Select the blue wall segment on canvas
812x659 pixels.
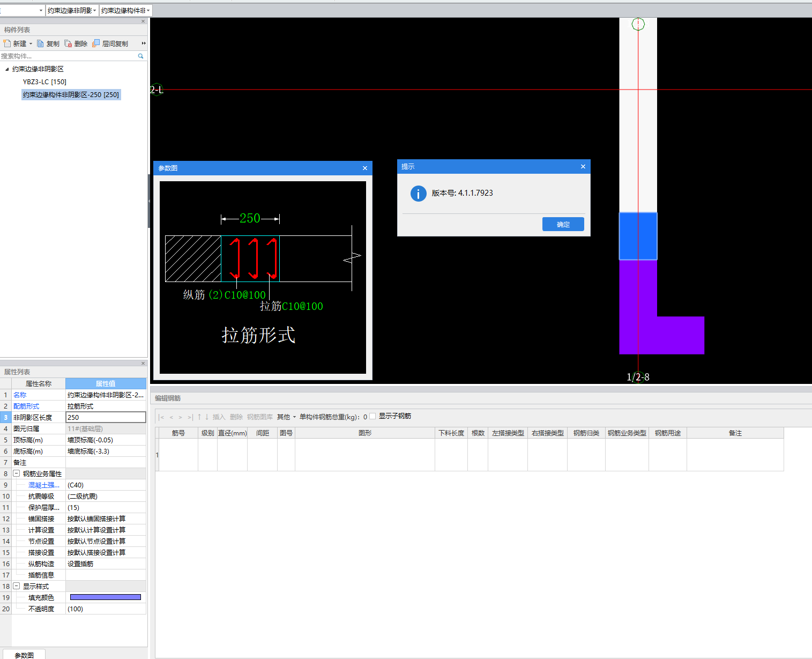click(x=638, y=236)
